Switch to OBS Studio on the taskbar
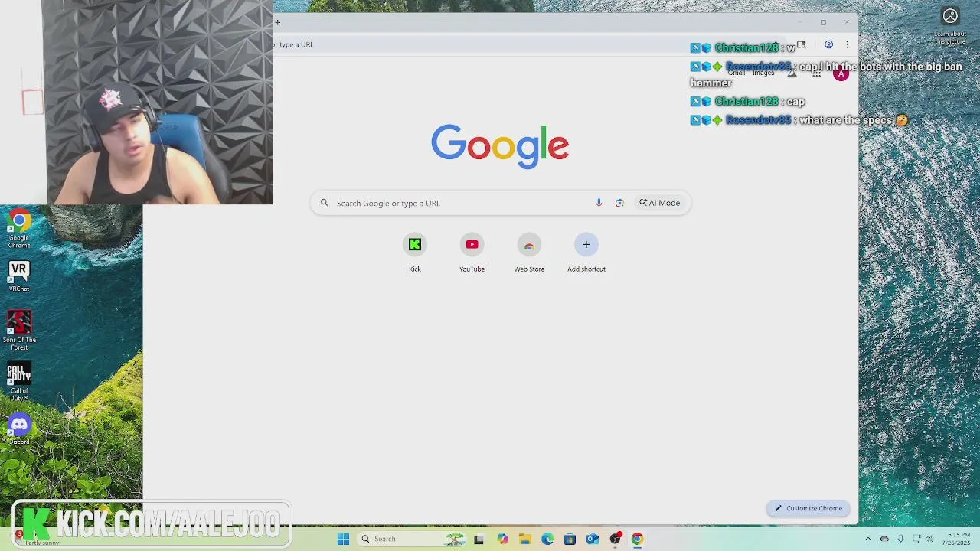 pos(615,539)
